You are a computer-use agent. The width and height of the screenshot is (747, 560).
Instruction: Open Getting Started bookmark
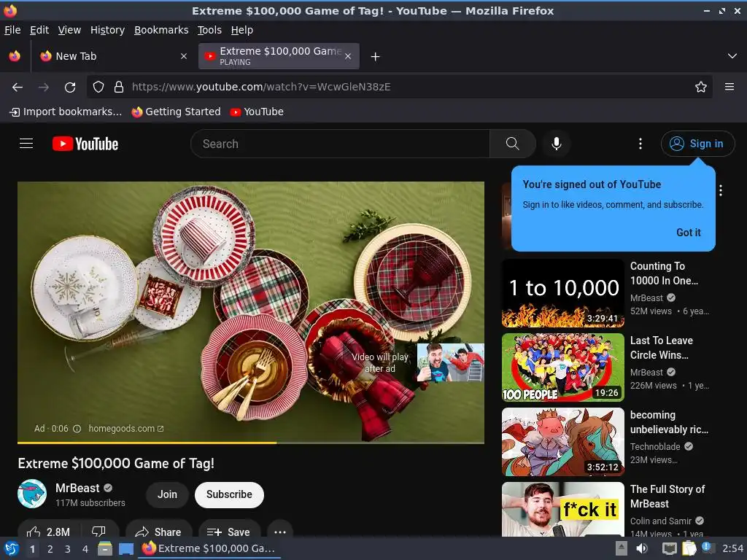(177, 112)
